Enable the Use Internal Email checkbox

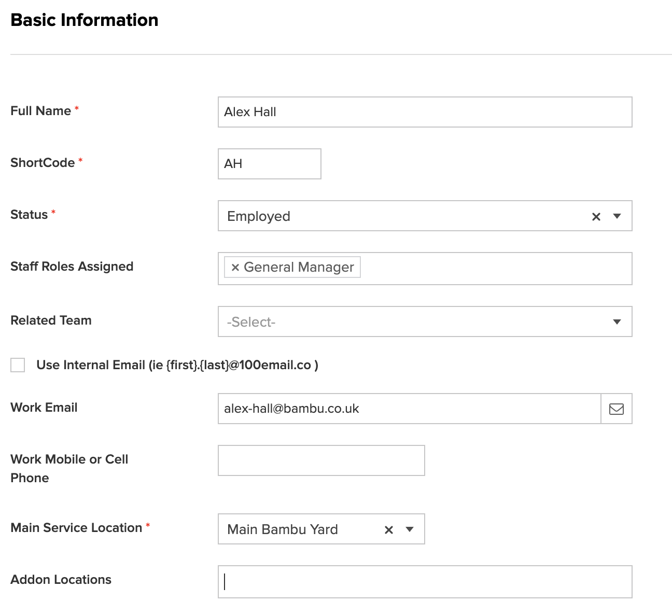point(18,365)
